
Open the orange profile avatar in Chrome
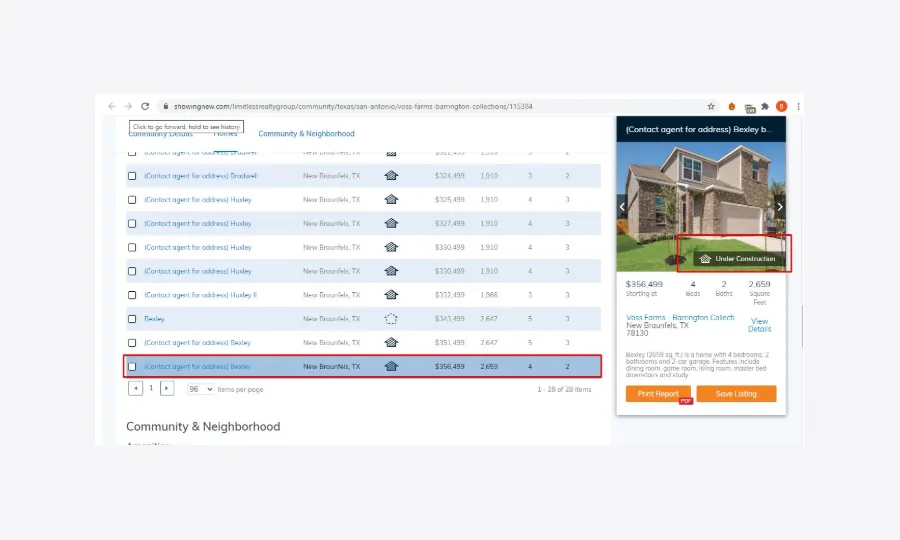click(781, 106)
